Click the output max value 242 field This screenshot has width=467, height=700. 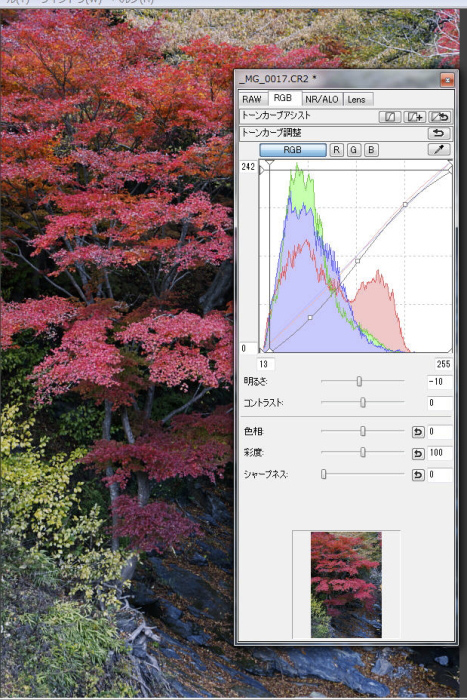tap(248, 167)
